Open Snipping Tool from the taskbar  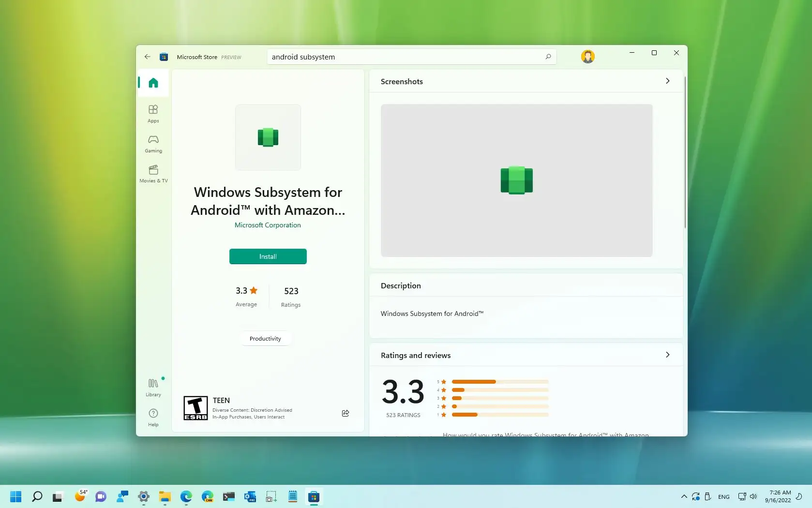point(271,496)
